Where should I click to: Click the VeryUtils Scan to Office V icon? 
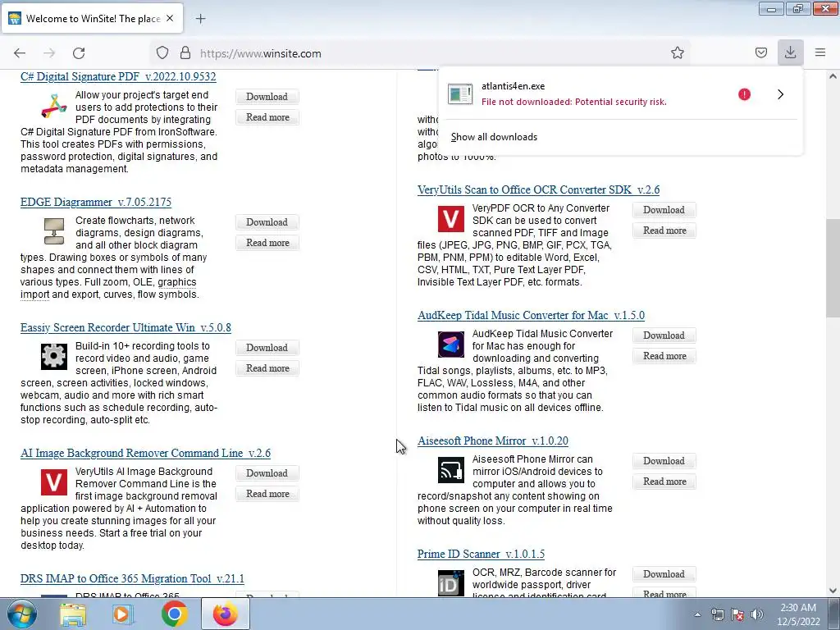coord(451,218)
